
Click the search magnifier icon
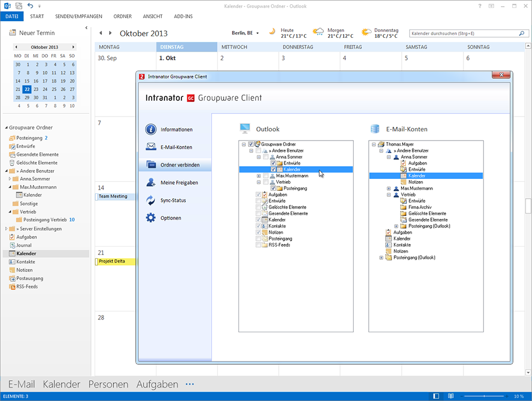(x=522, y=34)
